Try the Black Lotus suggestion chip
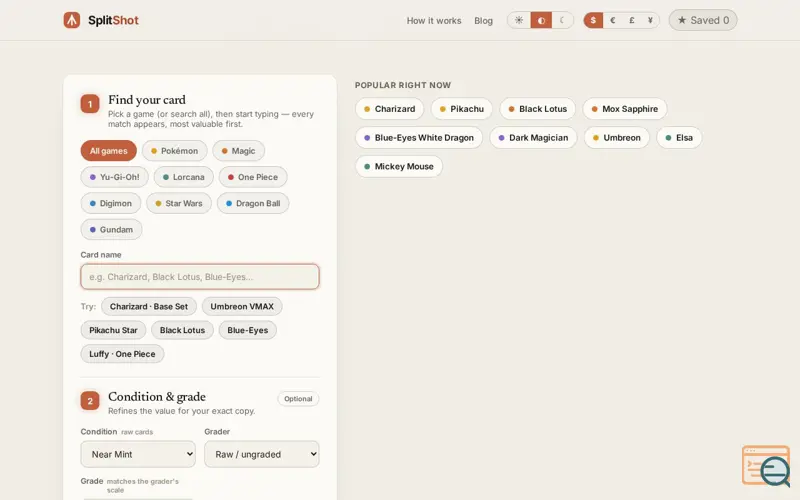 pyautogui.click(x=182, y=330)
